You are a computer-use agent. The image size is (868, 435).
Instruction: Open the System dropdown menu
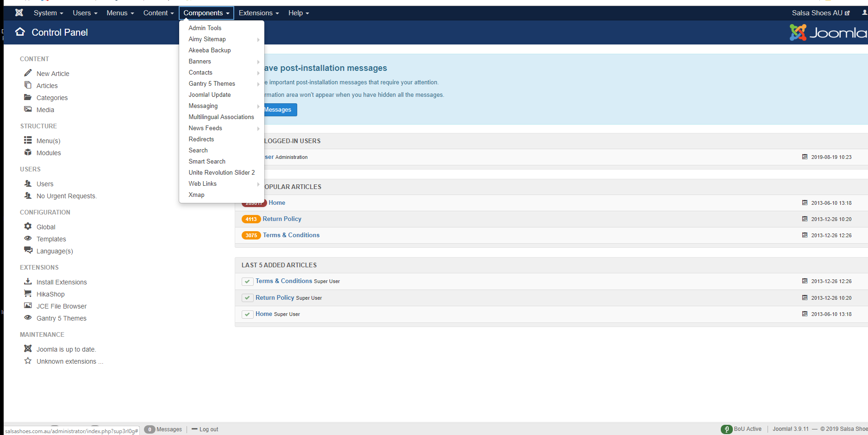point(48,13)
